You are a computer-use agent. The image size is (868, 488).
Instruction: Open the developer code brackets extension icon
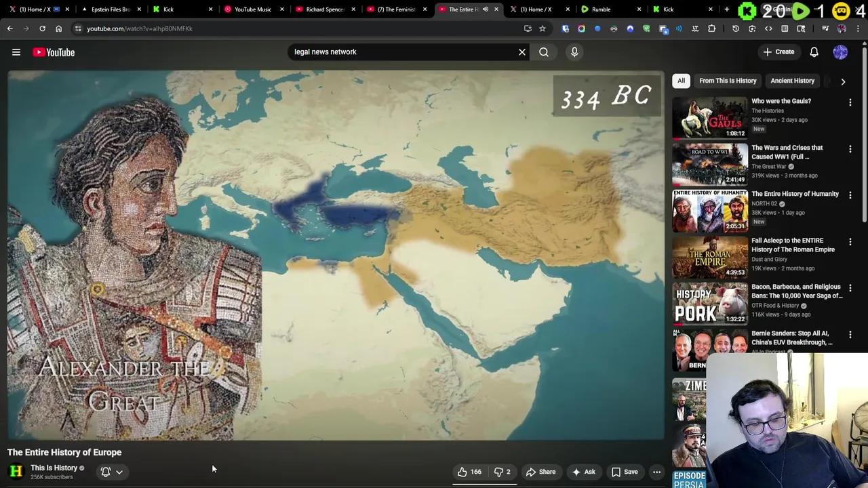coord(768,28)
